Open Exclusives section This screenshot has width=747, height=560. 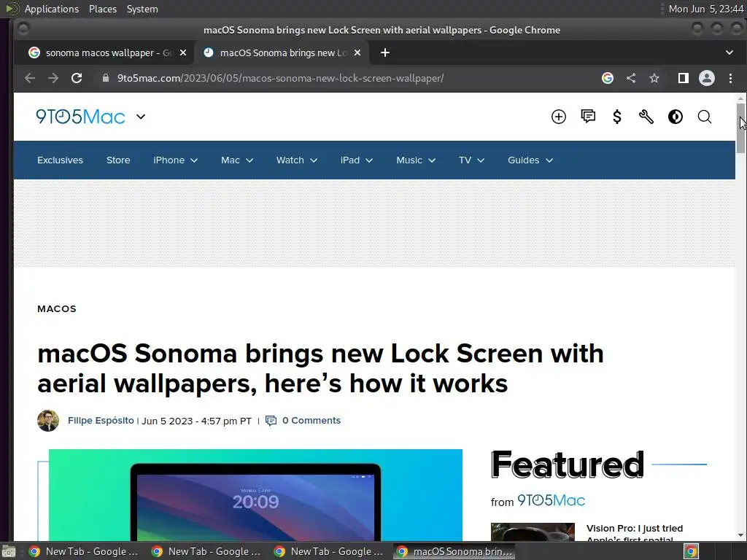point(60,160)
